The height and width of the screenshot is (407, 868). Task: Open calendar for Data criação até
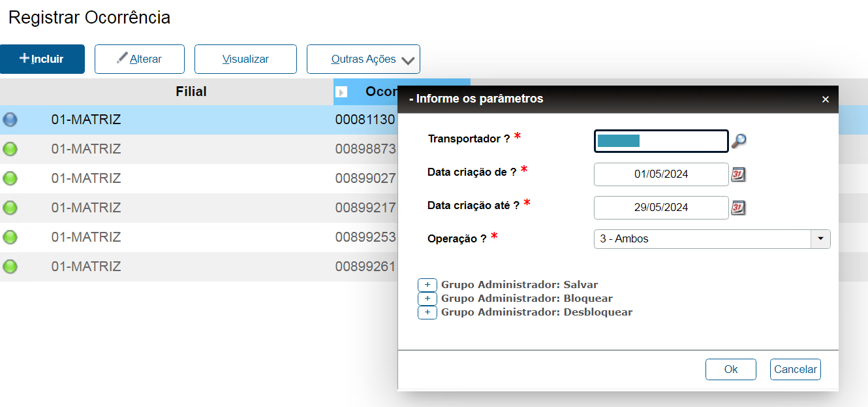pyautogui.click(x=738, y=208)
